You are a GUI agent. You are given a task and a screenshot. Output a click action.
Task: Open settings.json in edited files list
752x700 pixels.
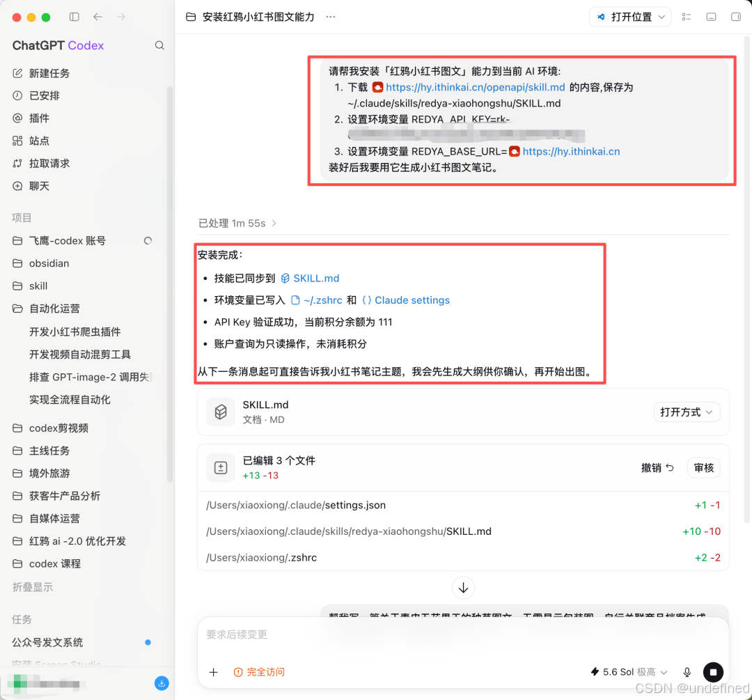point(463,505)
